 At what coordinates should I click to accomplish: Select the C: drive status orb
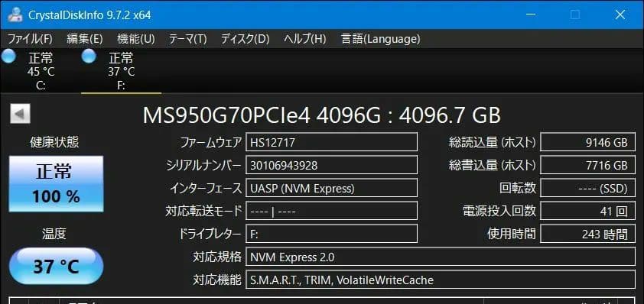(8, 57)
